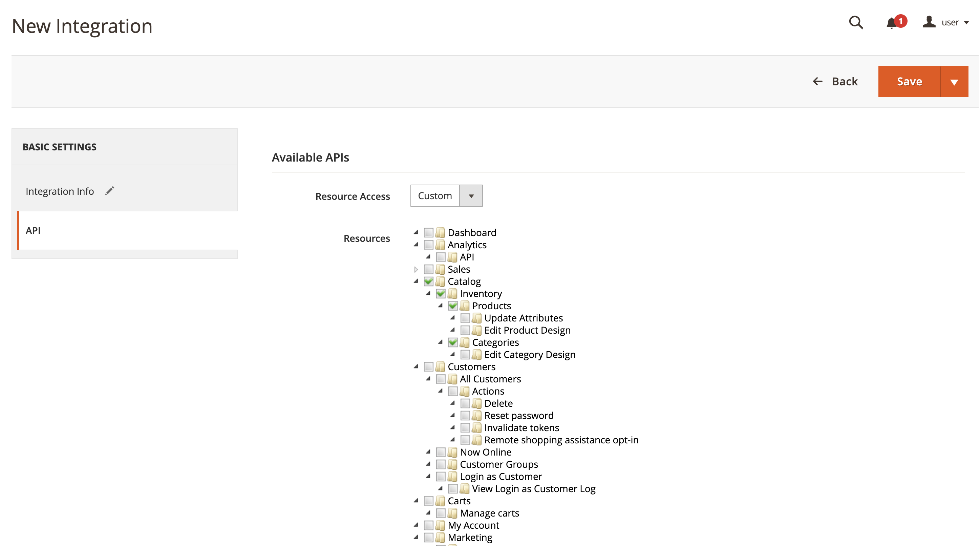
Task: Select the API tab
Action: [128, 231]
